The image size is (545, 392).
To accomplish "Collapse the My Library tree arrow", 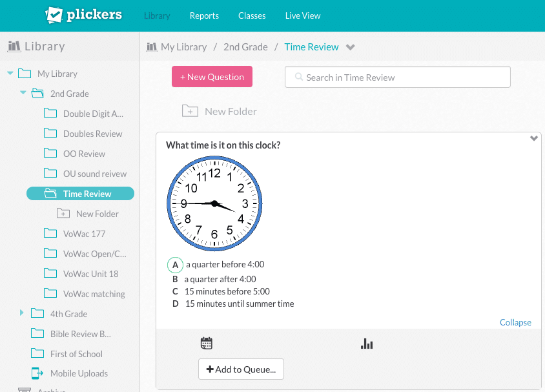I will click(10, 73).
